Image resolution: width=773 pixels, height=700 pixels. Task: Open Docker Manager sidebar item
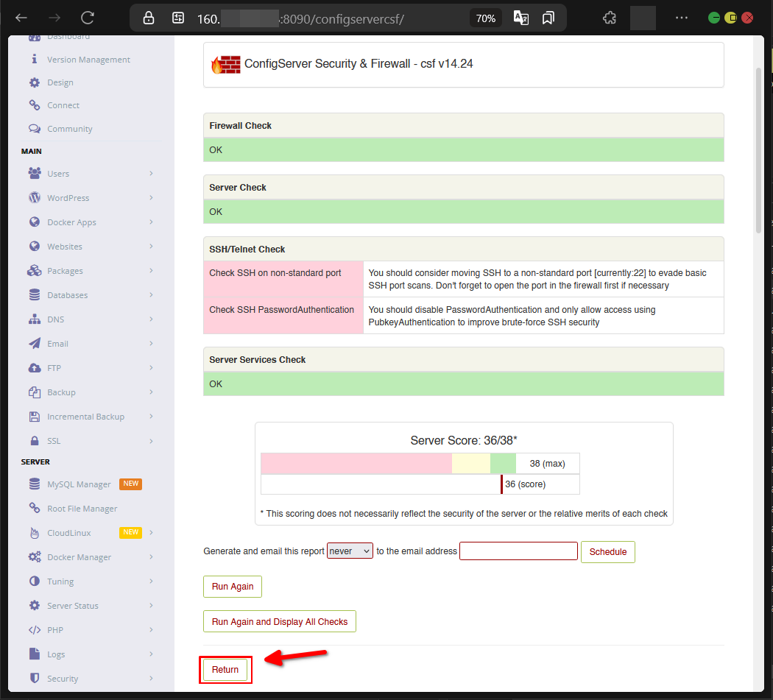(79, 557)
